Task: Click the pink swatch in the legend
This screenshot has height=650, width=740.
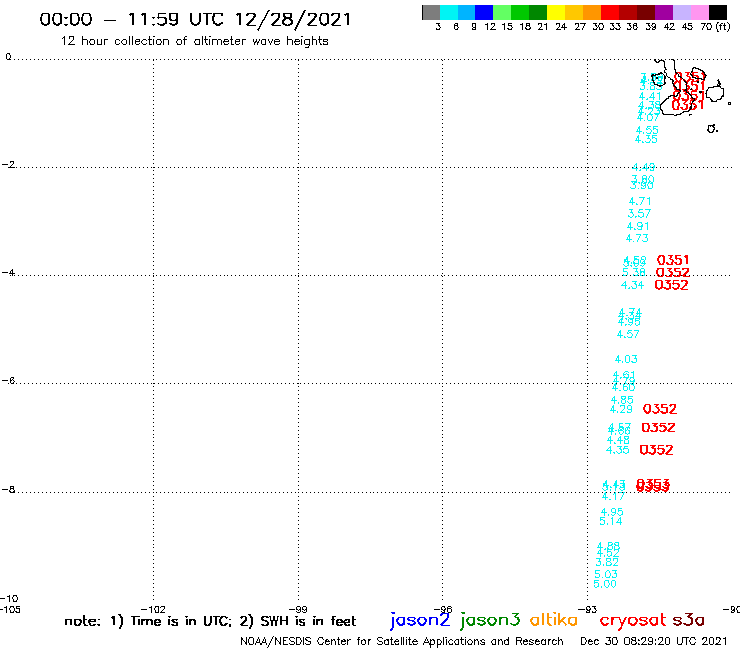Action: [700, 12]
